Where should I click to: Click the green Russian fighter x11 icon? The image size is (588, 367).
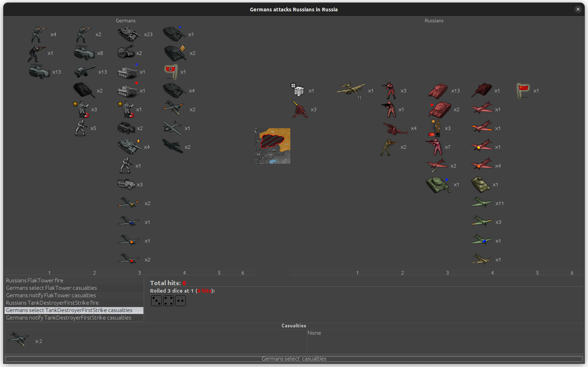click(482, 203)
